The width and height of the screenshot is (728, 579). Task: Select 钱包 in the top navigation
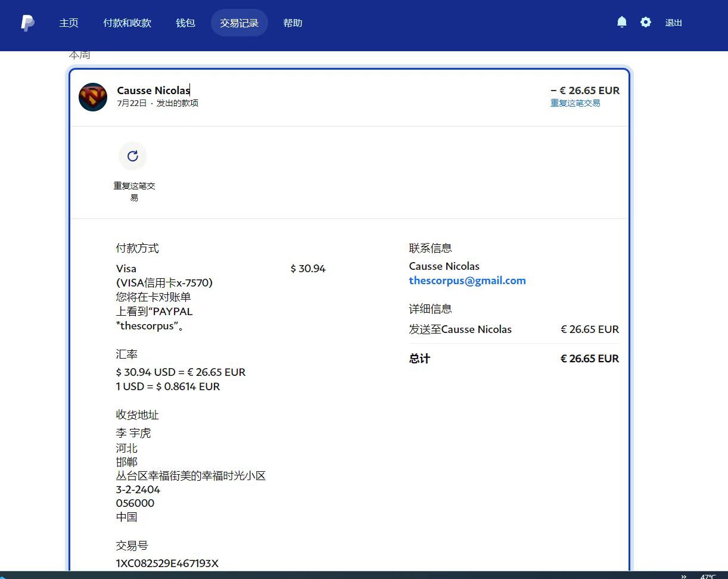point(185,23)
